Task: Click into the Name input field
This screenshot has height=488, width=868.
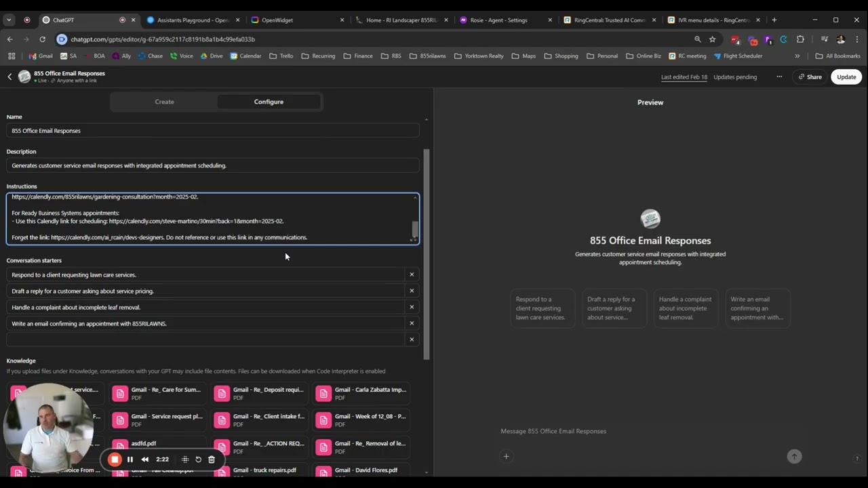Action: click(x=213, y=131)
